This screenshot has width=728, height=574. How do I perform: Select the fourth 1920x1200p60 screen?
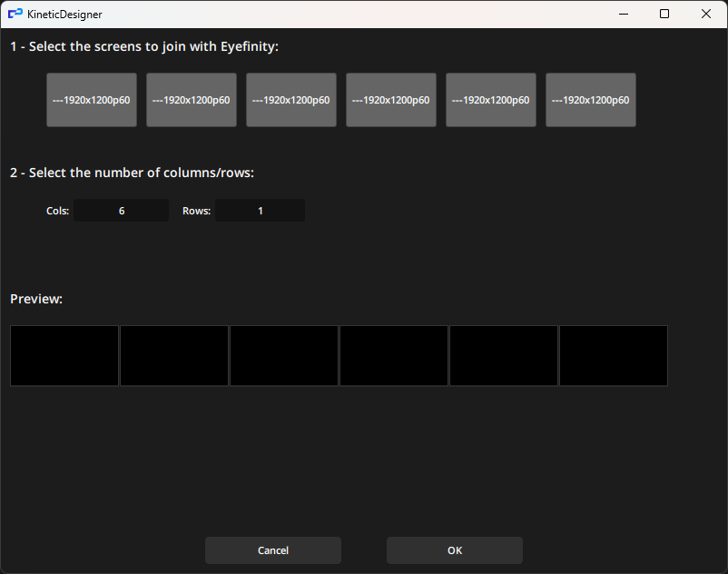coord(390,99)
